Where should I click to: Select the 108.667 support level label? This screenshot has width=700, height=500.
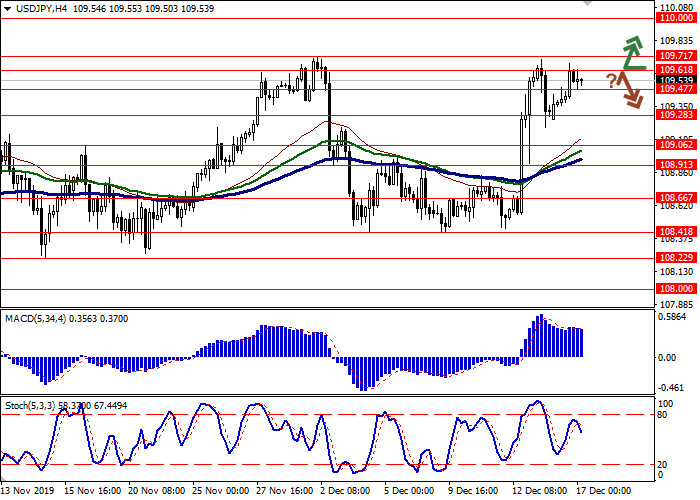tap(676, 198)
